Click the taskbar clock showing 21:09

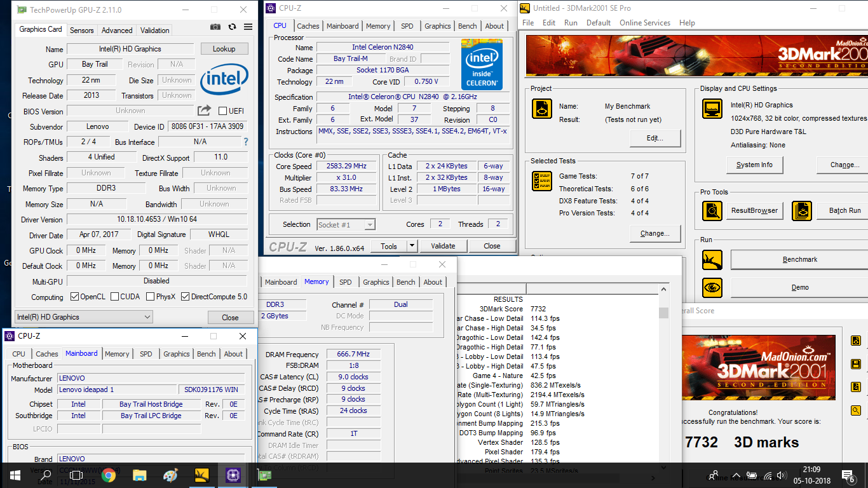[x=811, y=475]
